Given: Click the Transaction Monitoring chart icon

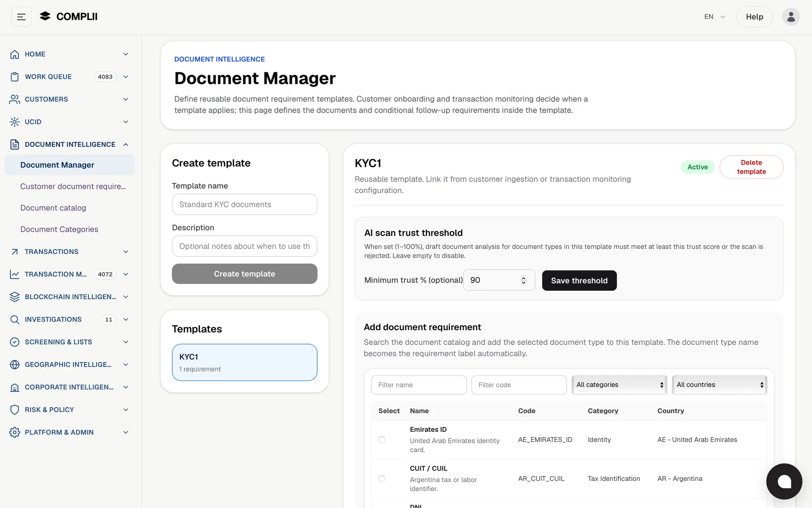Looking at the screenshot, I should click(x=15, y=274).
